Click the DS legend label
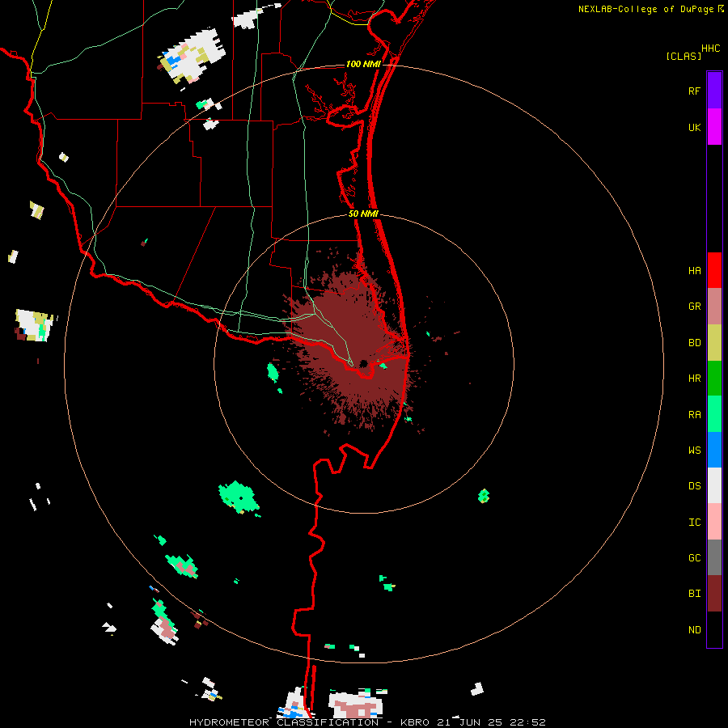 coord(694,485)
